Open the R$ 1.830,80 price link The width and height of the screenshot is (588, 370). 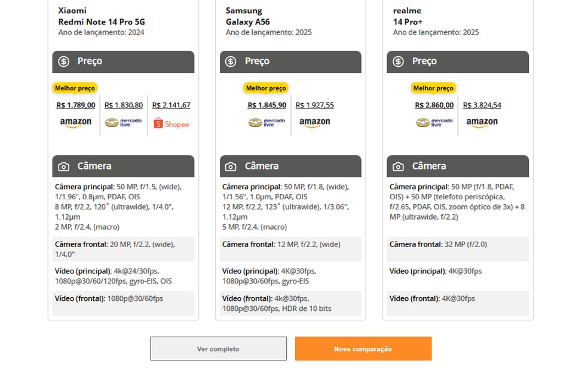[123, 105]
